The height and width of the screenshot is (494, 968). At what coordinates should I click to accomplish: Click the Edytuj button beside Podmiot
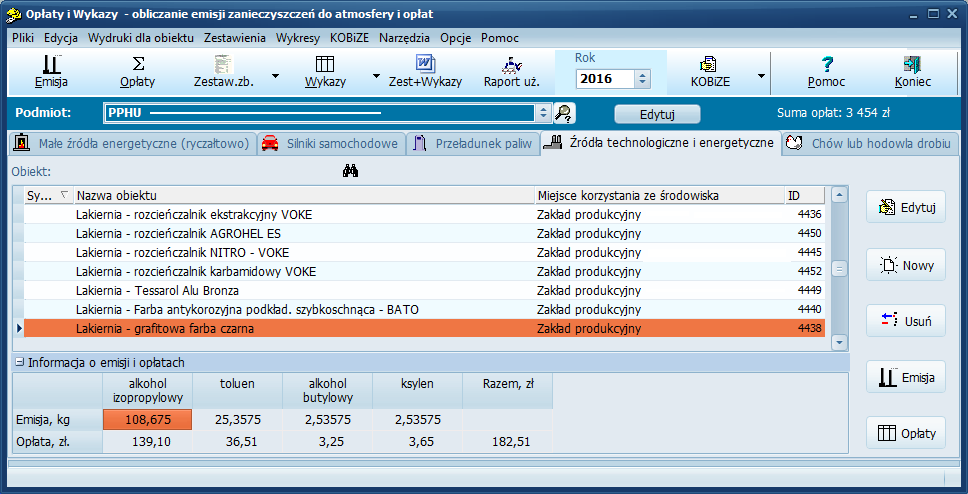point(657,114)
